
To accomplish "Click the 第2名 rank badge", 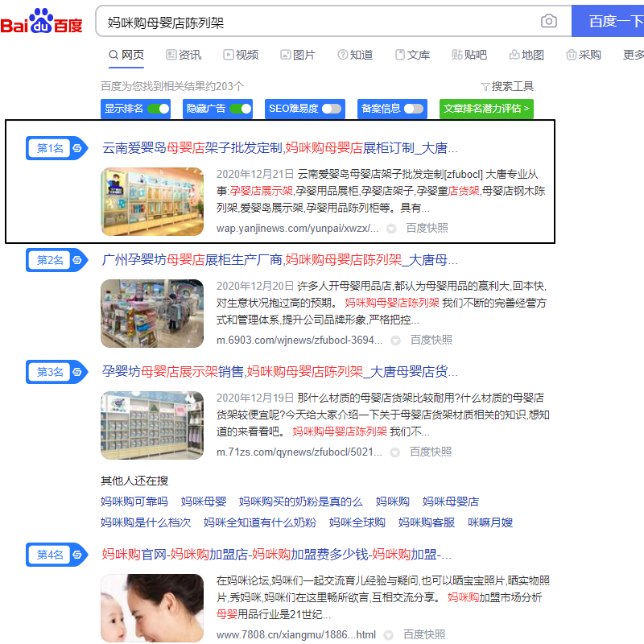I will point(56,260).
